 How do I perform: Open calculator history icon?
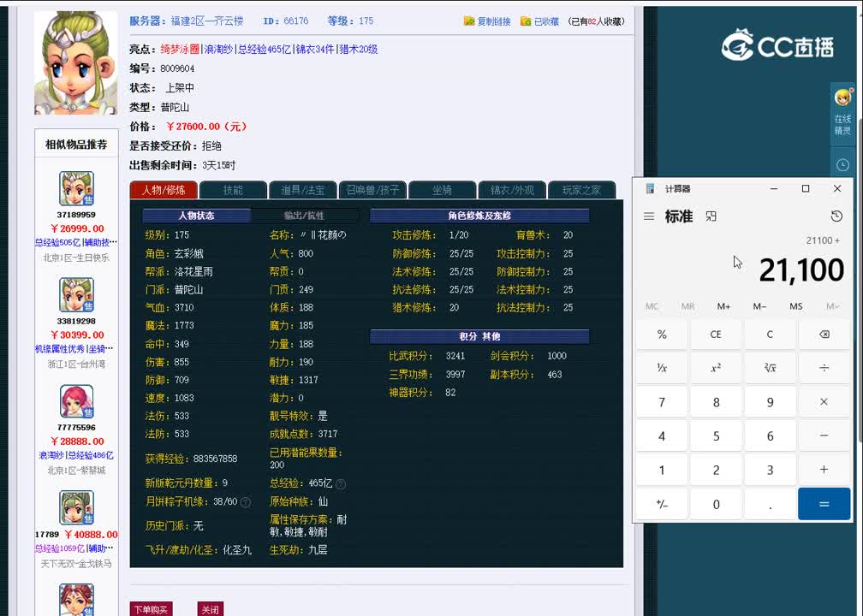(836, 216)
